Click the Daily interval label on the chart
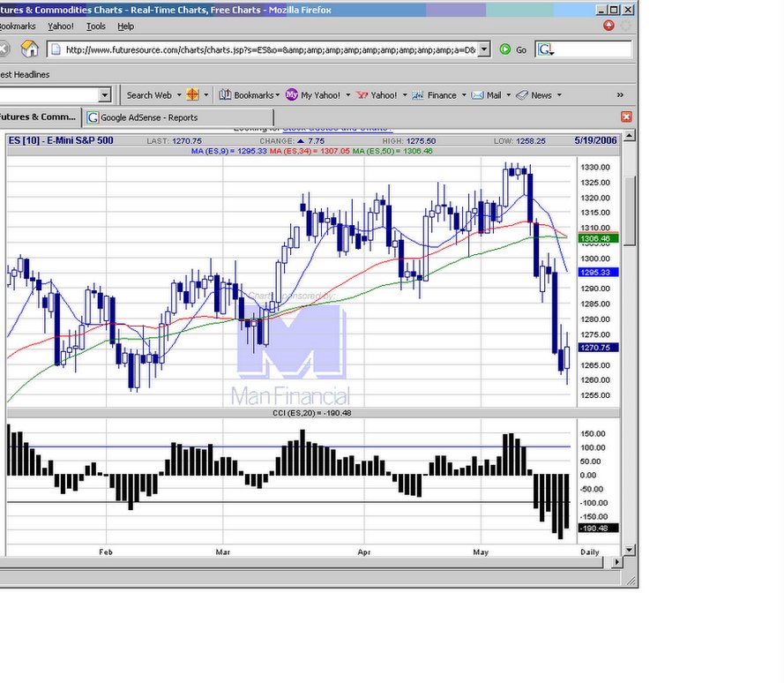 (x=589, y=552)
